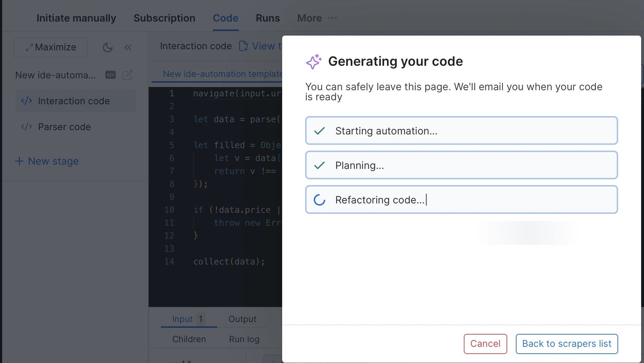Click the edit pencil icon beside template name
The width and height of the screenshot is (644, 363).
pyautogui.click(x=128, y=75)
